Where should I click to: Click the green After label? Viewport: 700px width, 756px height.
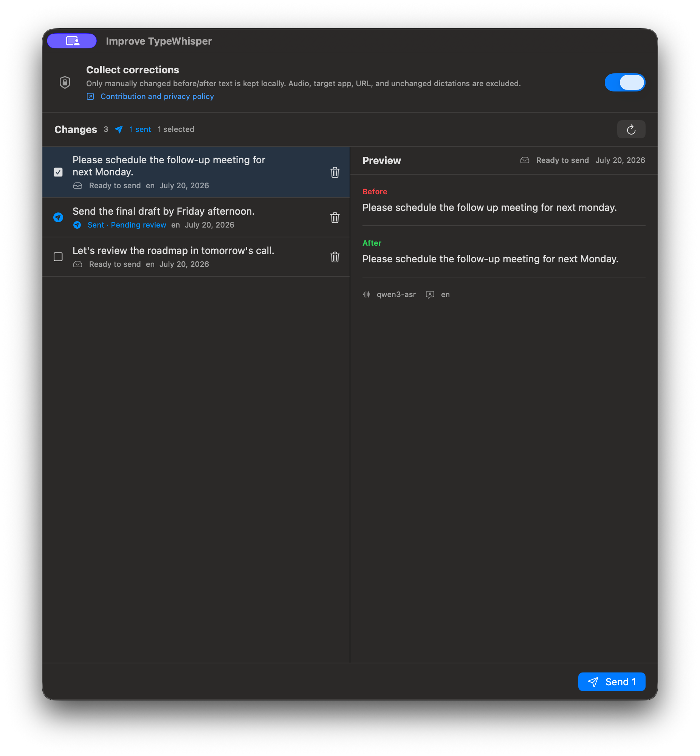[x=372, y=243]
